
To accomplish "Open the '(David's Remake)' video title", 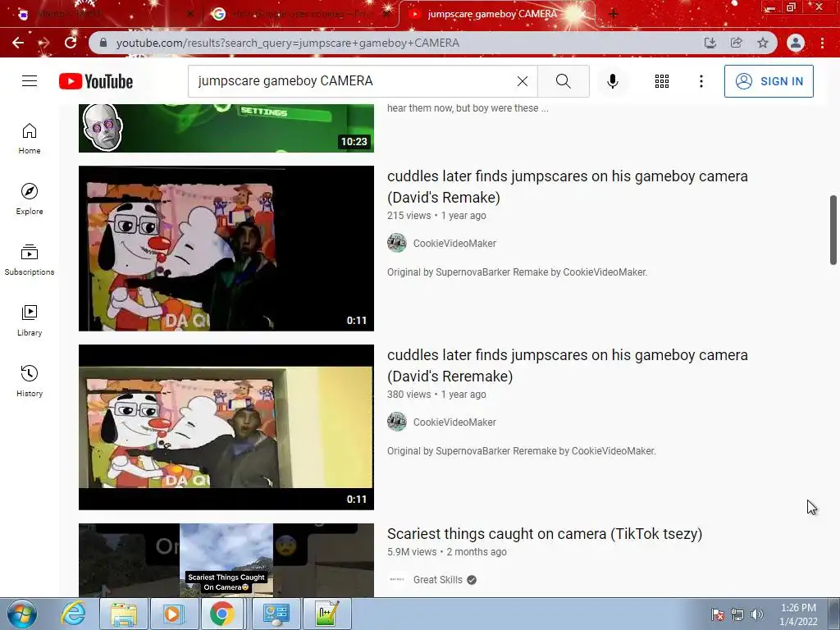I will point(568,186).
